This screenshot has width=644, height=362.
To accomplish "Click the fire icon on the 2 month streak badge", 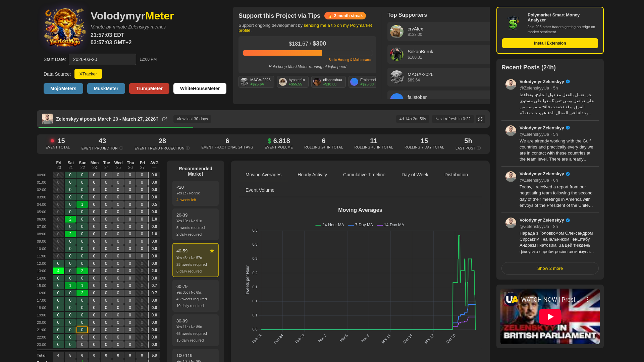I will tap(330, 16).
